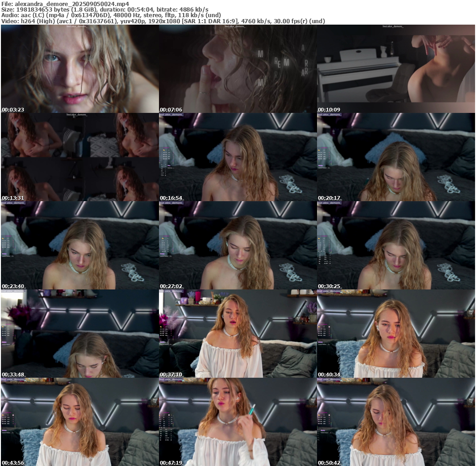The width and height of the screenshot is (476, 466).
Task: Select the Video h264 info line
Action: [x=163, y=21]
